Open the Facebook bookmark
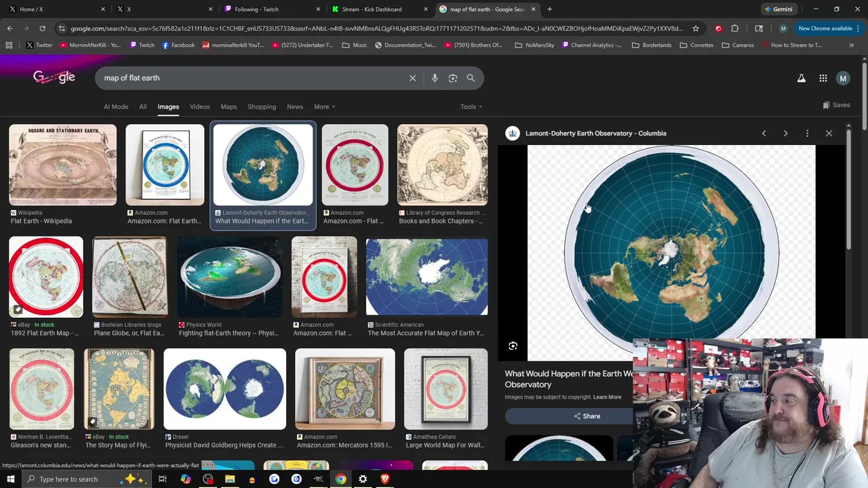Screen dimensions: 868x488 [x=178, y=45]
